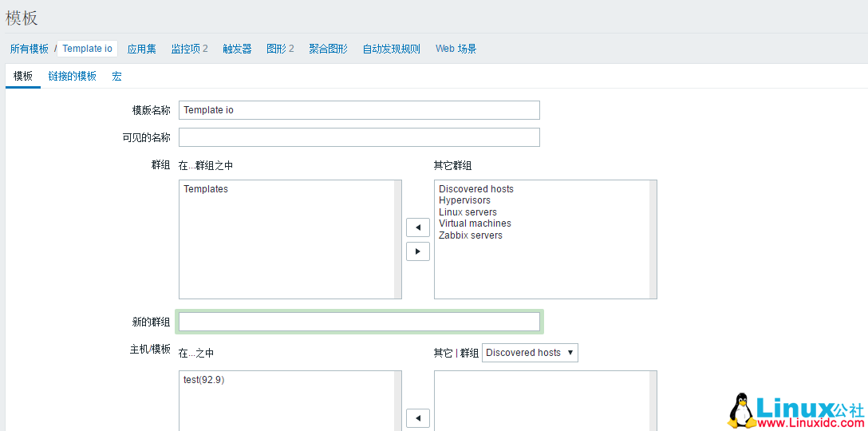This screenshot has width=868, height=431.
Task: Switch to the 链接的模板 tab
Action: pyautogui.click(x=73, y=77)
